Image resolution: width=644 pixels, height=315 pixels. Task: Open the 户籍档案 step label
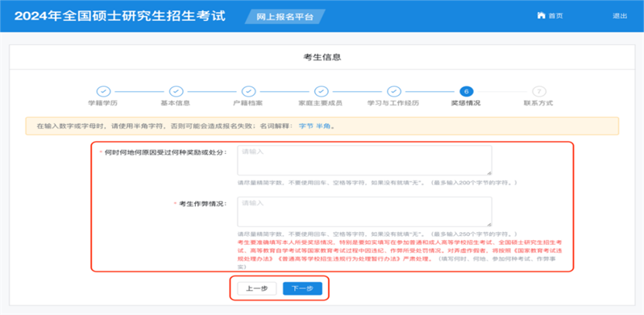pyautogui.click(x=248, y=103)
